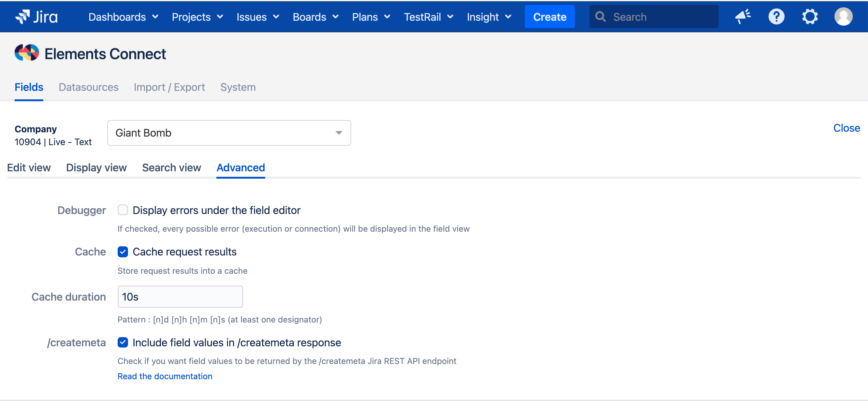This screenshot has height=403, width=868.
Task: Uncheck Include field values in /createmeta response
Action: click(123, 342)
